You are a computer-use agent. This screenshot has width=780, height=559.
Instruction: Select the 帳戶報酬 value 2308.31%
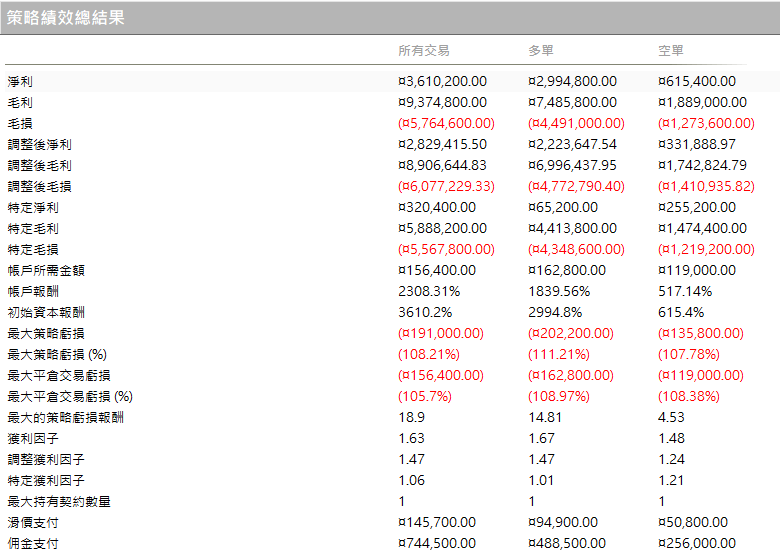pos(429,291)
